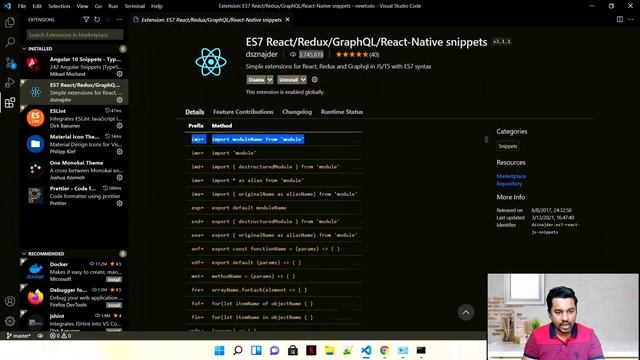Viewport: 640px width, 360px height.
Task: Close the ES7 React extension editor tab
Action: (287, 19)
